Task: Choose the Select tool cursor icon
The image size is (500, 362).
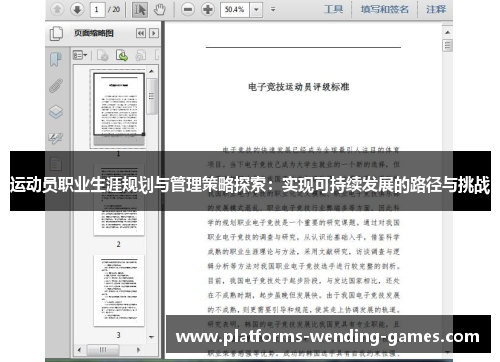Action: [140, 9]
